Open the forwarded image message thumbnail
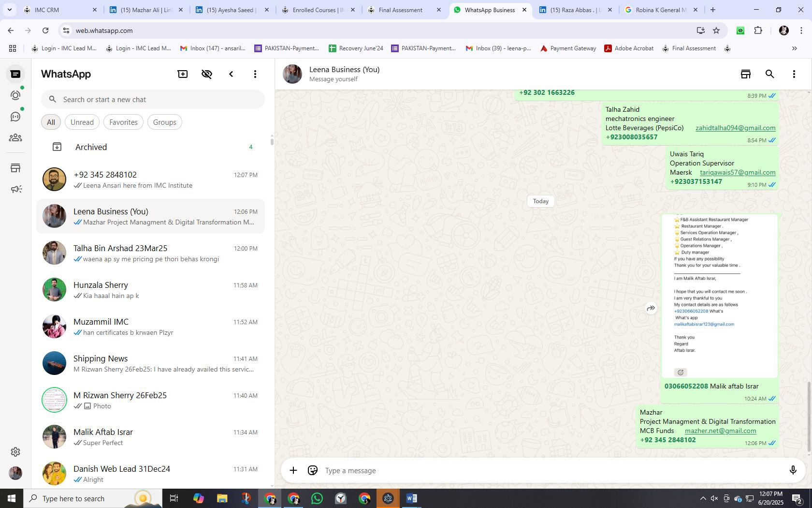 point(719,296)
